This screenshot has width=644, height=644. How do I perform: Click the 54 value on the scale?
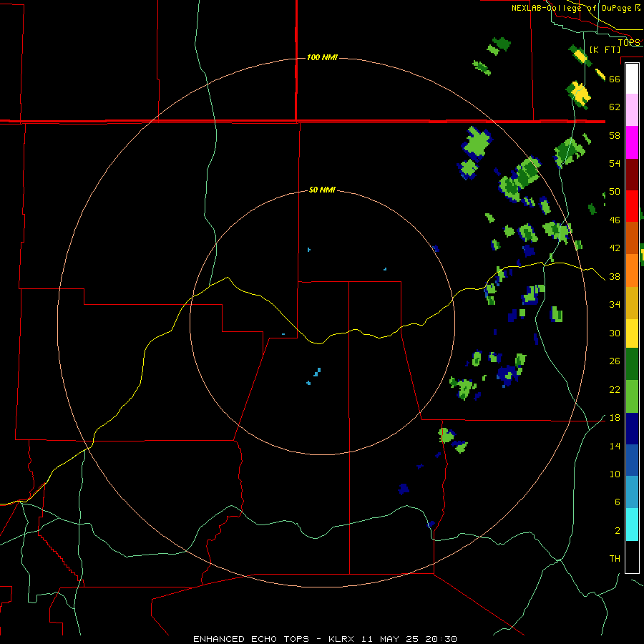615,163
